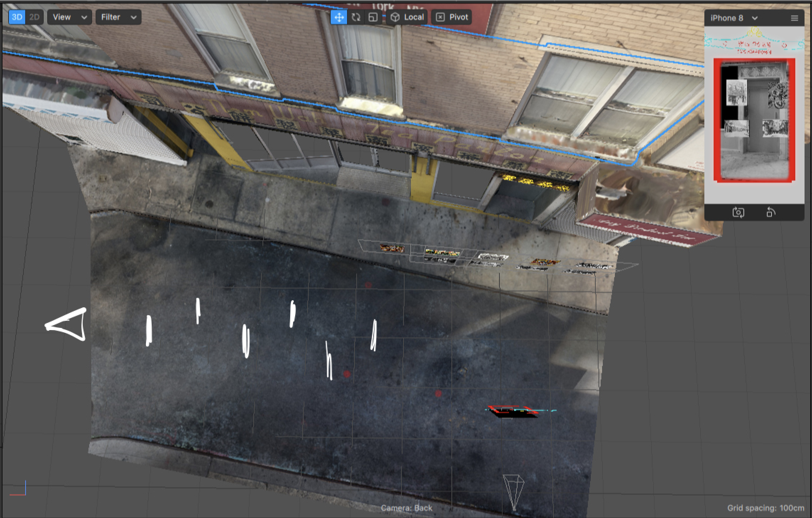Select the Scale transform tool

pos(373,17)
